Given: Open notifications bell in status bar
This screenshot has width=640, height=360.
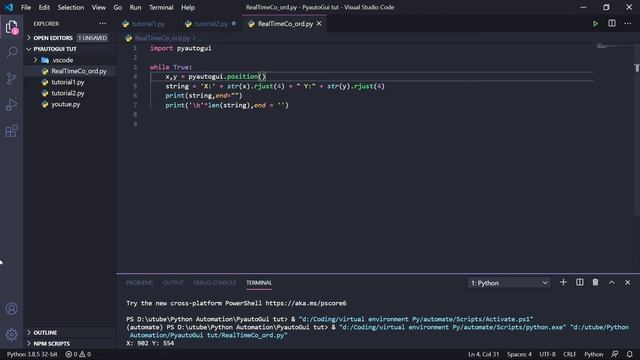Looking at the screenshot, I should coord(630,354).
